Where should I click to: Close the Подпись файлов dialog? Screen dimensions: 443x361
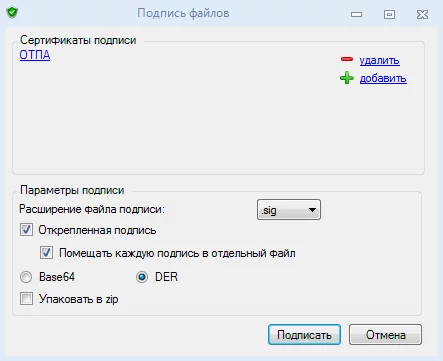pos(422,14)
